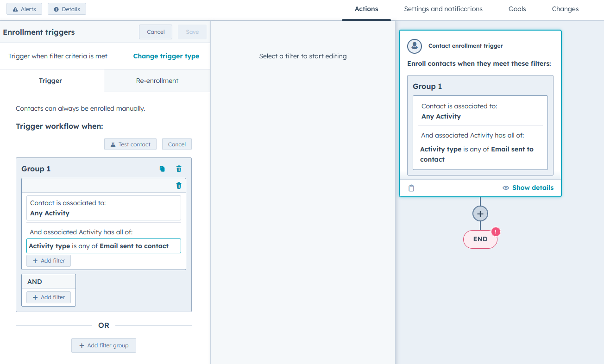Remove the Activity filter via its trash icon
Screen dimensions: 604x364
tap(178, 185)
